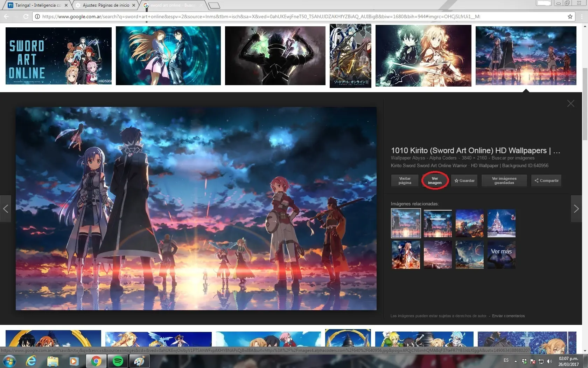Open the Windows Start menu
Viewport: 588px width, 368px height.
point(9,361)
